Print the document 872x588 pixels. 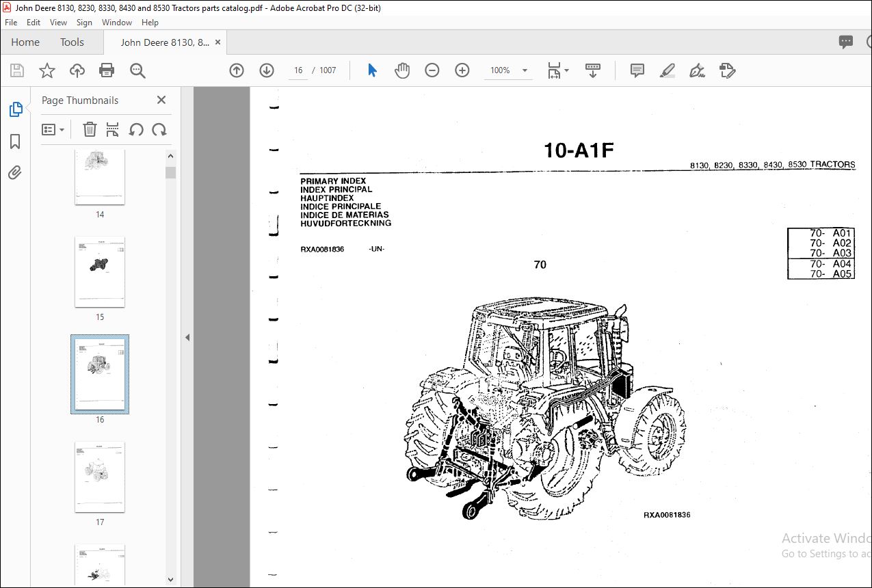click(x=107, y=70)
